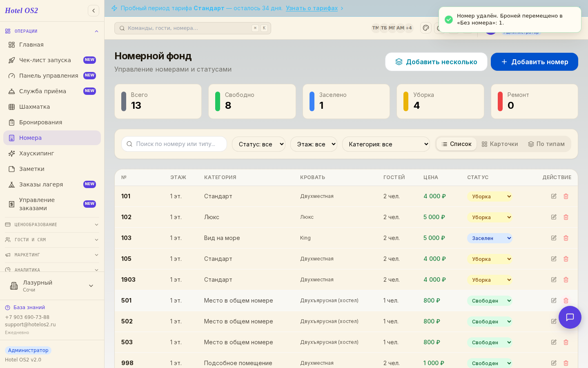
Task: Open Хаускипинг in sidebar
Action: pyautogui.click(x=52, y=153)
